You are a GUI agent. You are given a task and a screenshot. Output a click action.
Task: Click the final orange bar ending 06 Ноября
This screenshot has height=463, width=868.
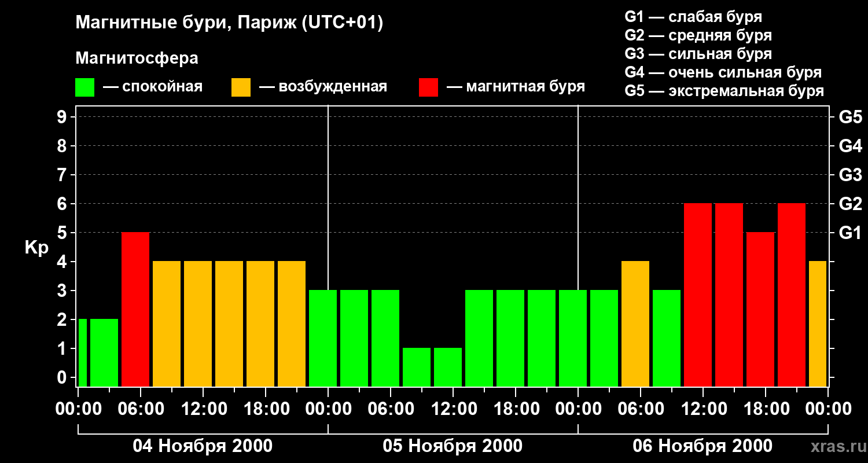click(x=818, y=324)
